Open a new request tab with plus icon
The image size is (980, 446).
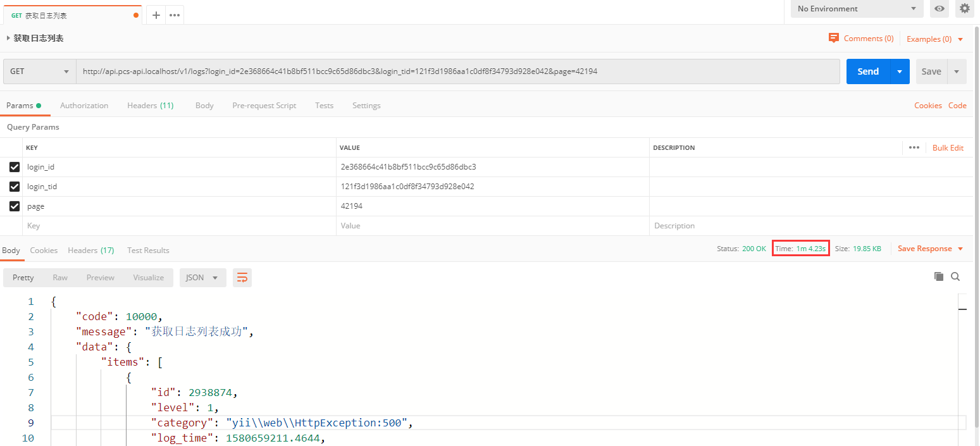[x=156, y=15]
